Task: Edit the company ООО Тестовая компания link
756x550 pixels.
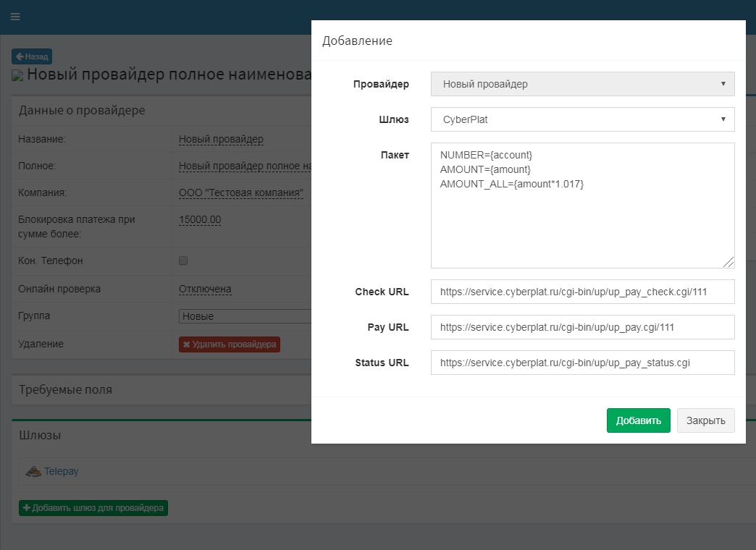Action: 240,193
